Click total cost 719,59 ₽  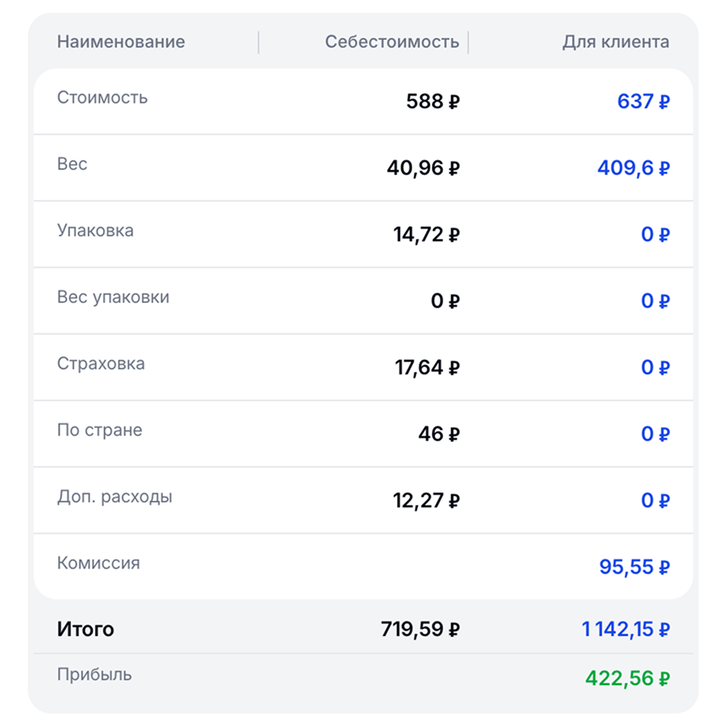point(420,630)
